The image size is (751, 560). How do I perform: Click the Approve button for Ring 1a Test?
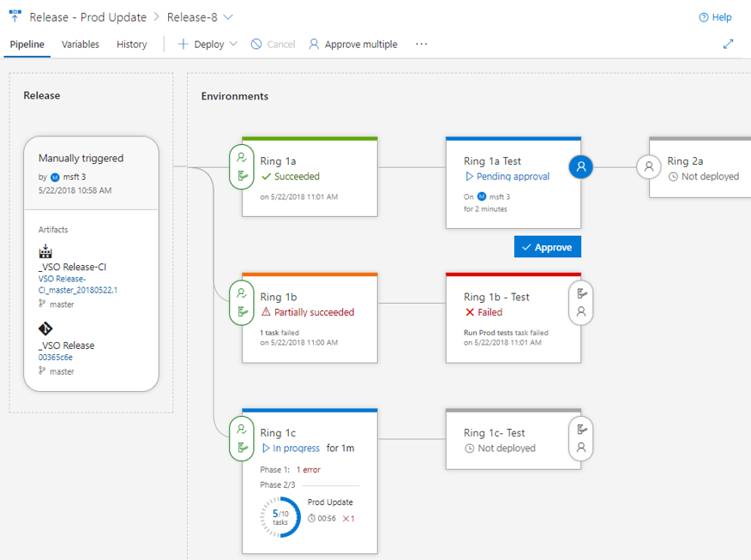(547, 246)
